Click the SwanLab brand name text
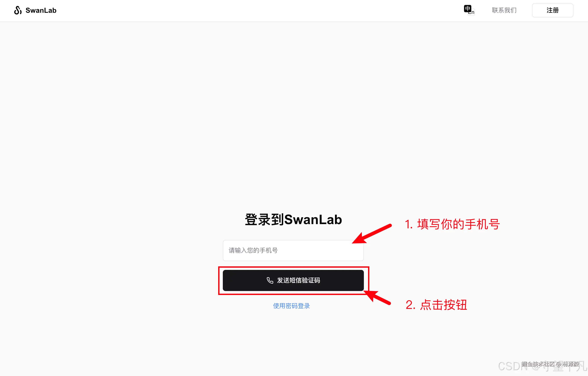Image resolution: width=588 pixels, height=376 pixels. [x=41, y=10]
